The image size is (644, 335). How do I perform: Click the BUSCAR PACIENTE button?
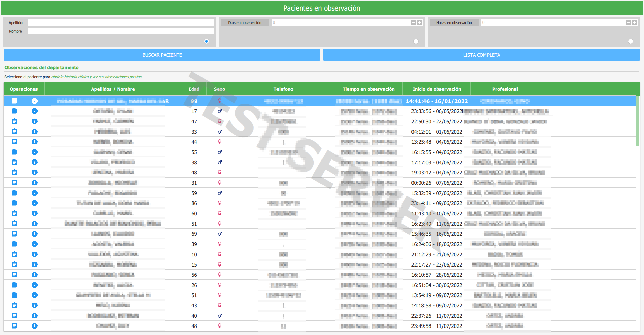point(162,55)
